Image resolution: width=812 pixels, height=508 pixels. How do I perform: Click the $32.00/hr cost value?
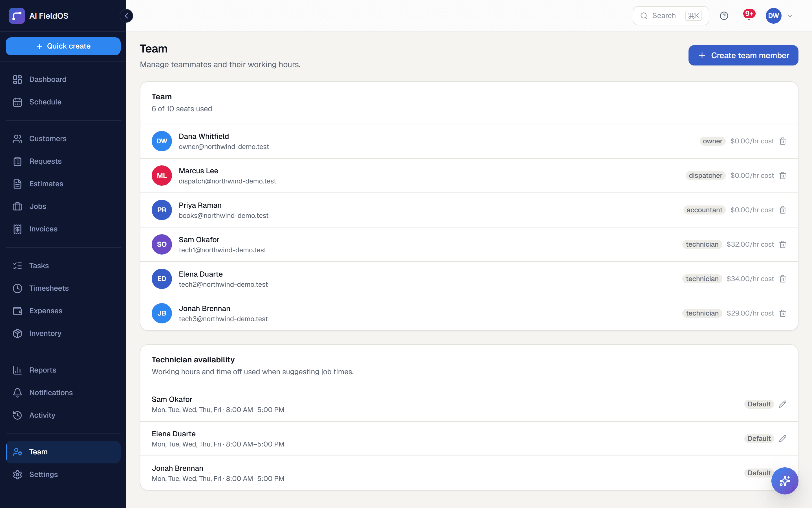pyautogui.click(x=750, y=244)
